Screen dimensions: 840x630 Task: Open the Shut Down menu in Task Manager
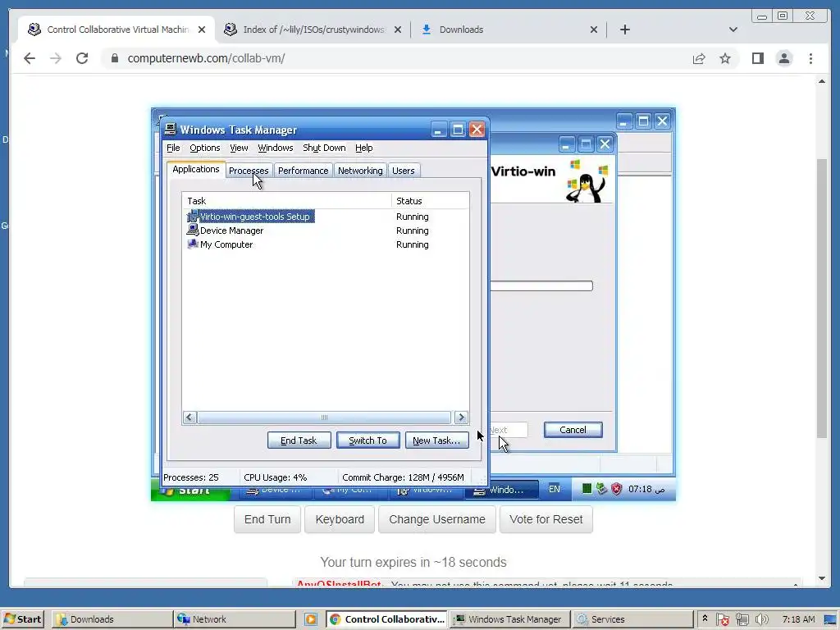[324, 148]
